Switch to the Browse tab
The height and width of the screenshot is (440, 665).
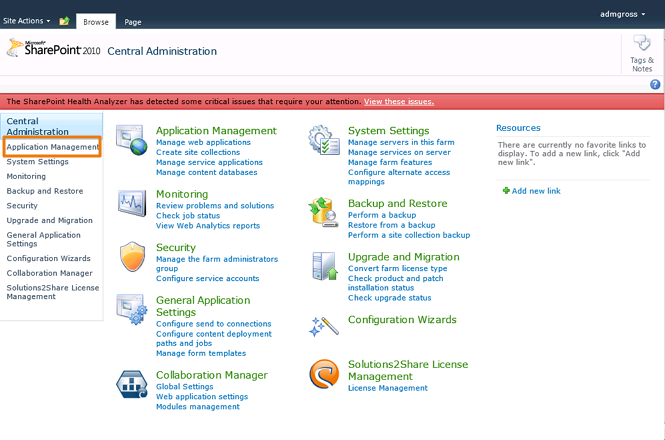pyautogui.click(x=96, y=22)
